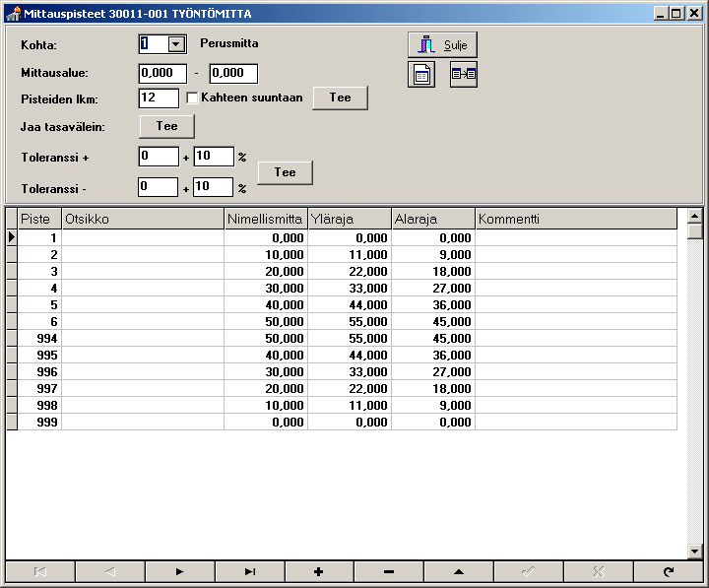Click the Yläraja column header
This screenshot has width=709, height=588.
pyautogui.click(x=350, y=219)
